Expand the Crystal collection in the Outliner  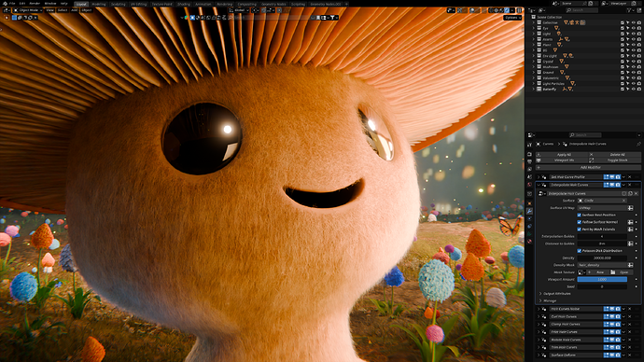coord(534,62)
